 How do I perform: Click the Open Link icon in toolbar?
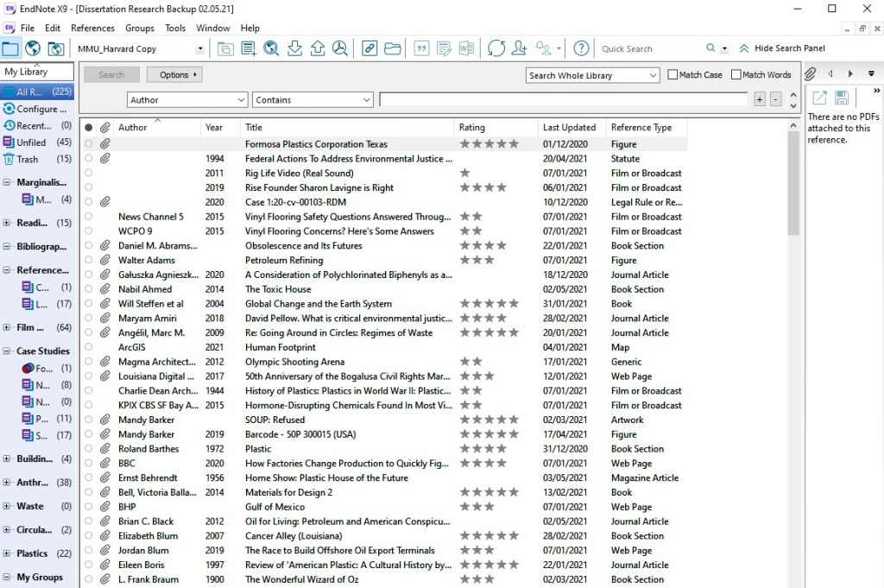(369, 48)
